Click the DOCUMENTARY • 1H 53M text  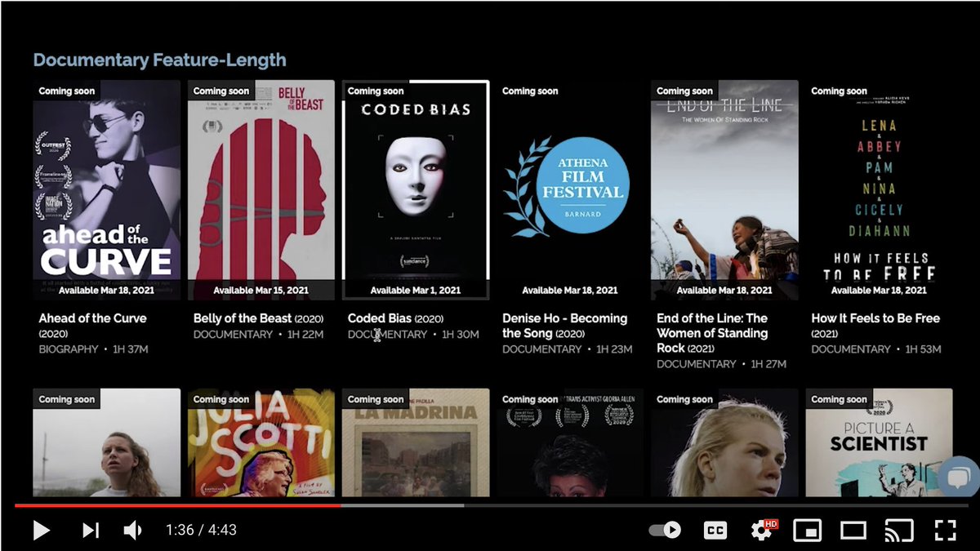tap(876, 349)
